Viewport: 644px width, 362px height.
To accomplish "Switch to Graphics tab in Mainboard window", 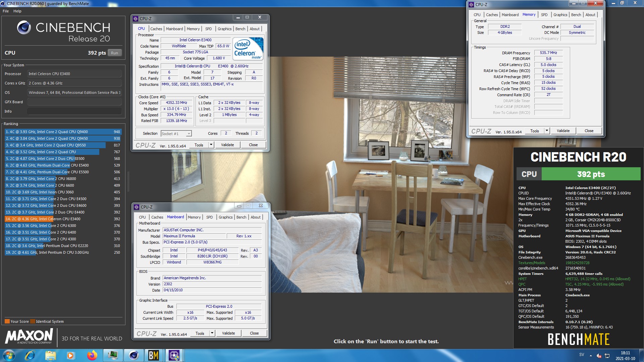I will coord(225,217).
